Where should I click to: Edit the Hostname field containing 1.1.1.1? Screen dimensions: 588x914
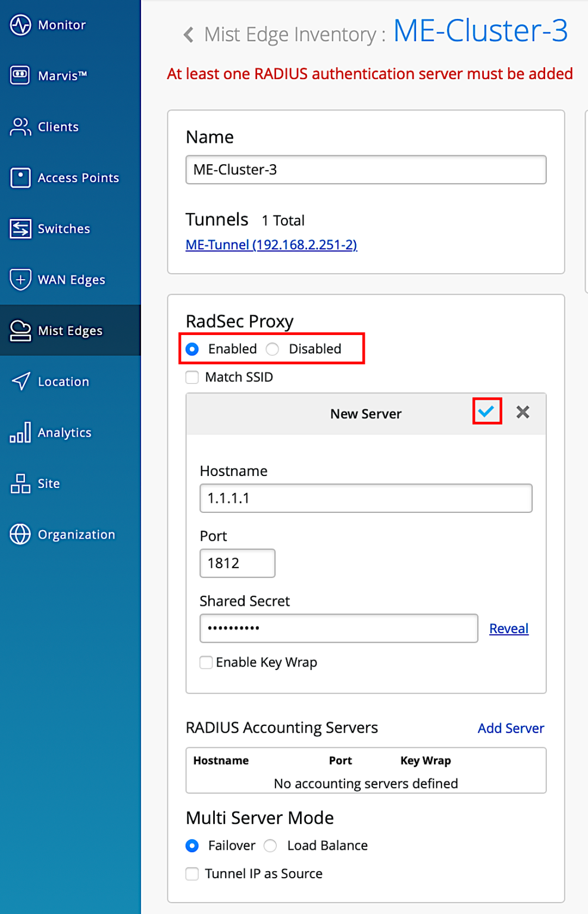(x=365, y=498)
